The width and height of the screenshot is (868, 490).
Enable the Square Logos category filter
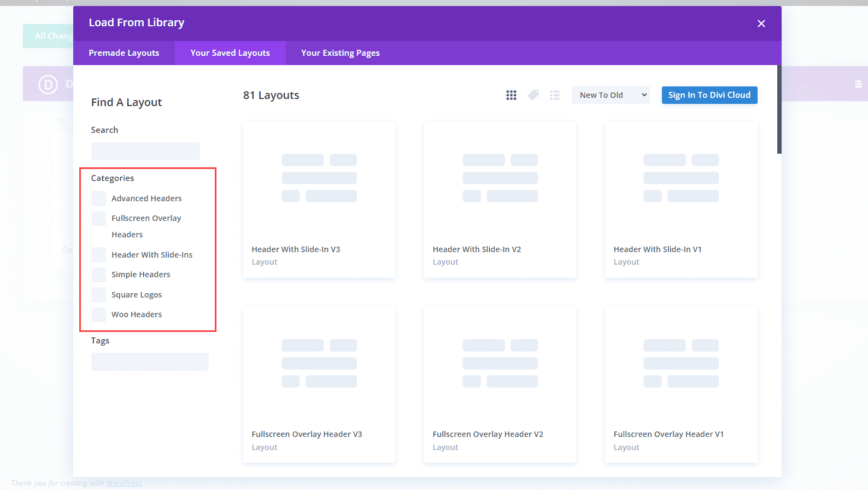tap(99, 295)
